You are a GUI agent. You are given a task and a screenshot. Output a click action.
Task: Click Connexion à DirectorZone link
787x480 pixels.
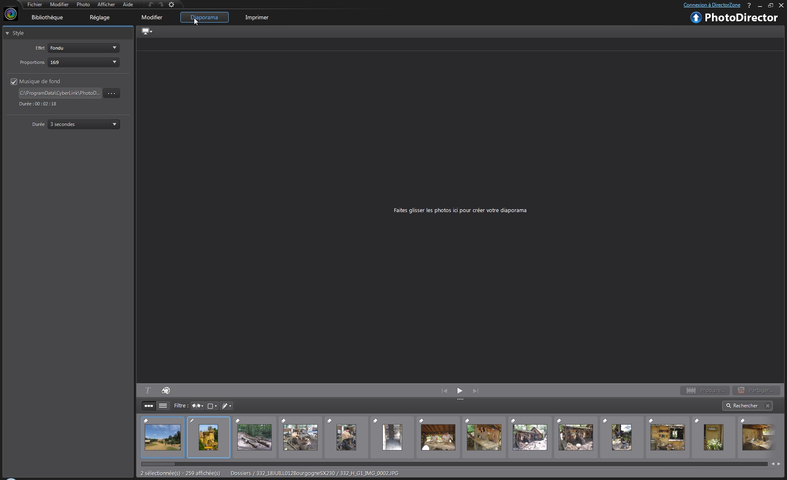click(x=711, y=5)
